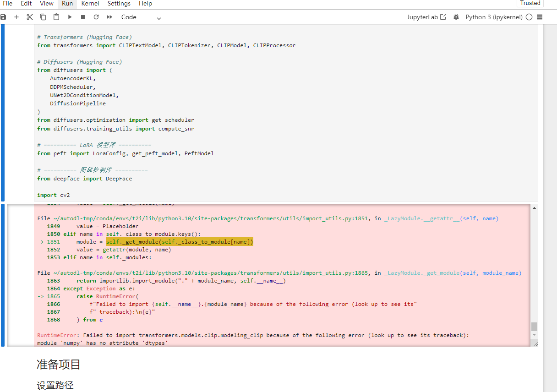This screenshot has width=557, height=392.
Task: Open the Kernel menu
Action: click(90, 4)
